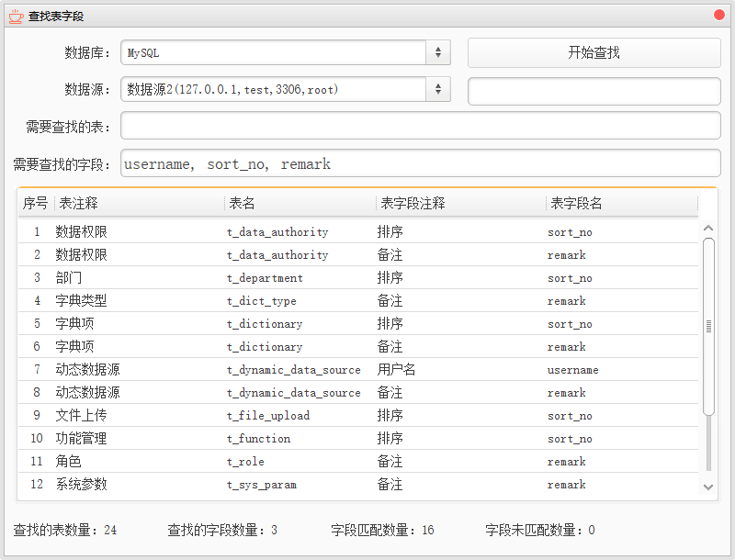The image size is (735, 560).
Task: Select the 功能管理 table comment cell
Action: pos(81,438)
